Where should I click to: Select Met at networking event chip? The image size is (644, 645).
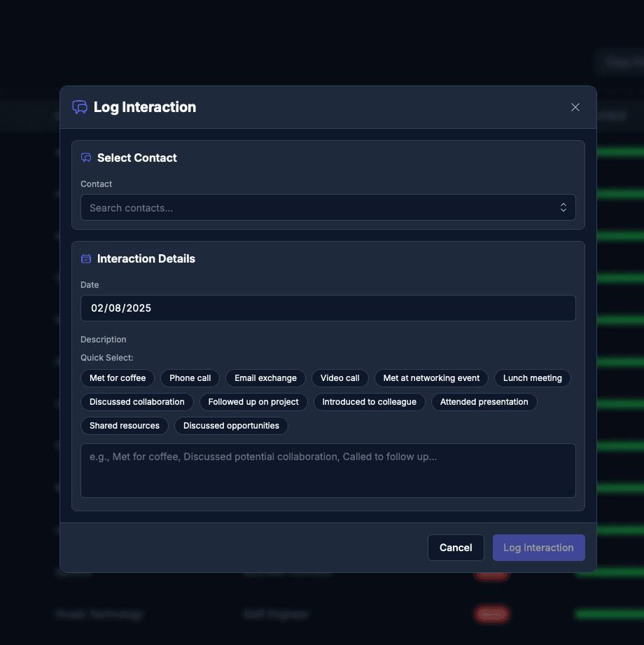click(431, 378)
